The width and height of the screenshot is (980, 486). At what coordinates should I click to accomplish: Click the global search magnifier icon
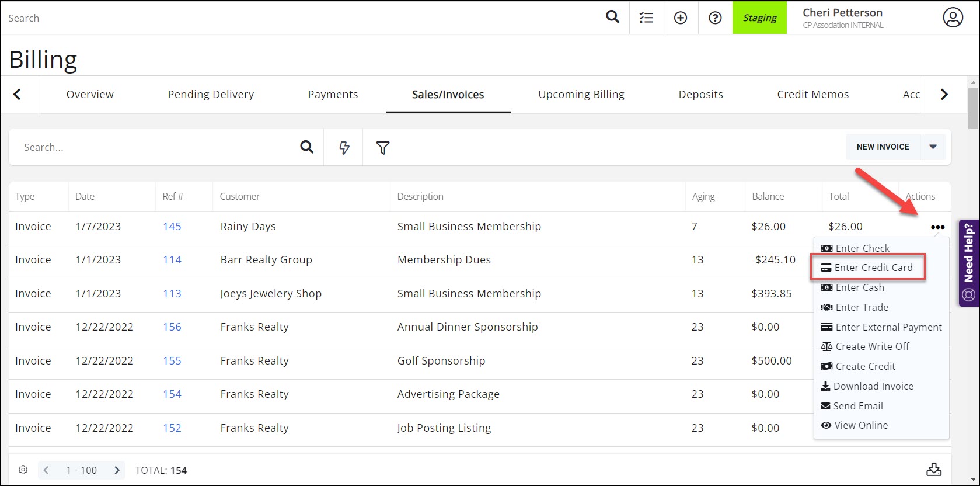pos(612,17)
